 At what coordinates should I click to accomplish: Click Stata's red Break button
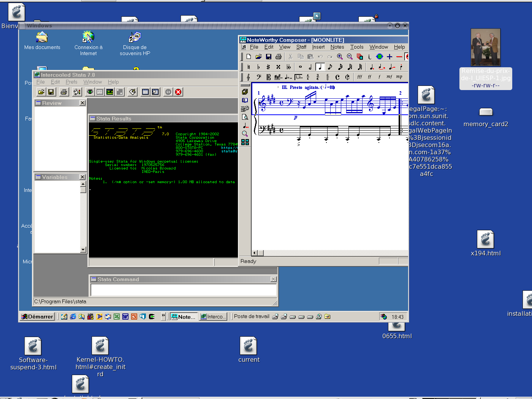178,92
